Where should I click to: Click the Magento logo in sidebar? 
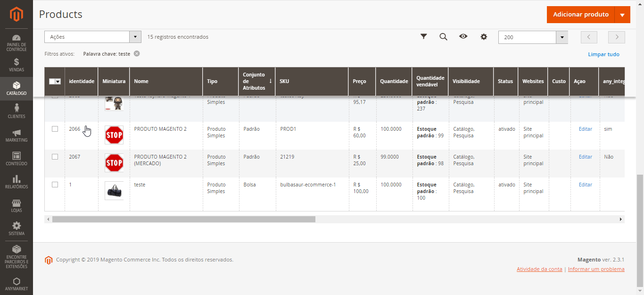coord(17,15)
